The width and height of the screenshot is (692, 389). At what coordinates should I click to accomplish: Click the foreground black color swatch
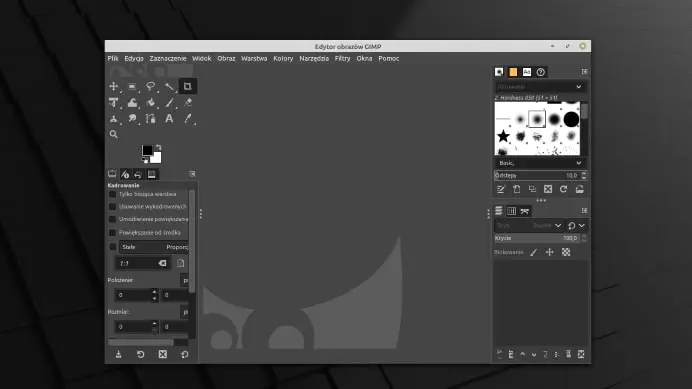pos(147,150)
